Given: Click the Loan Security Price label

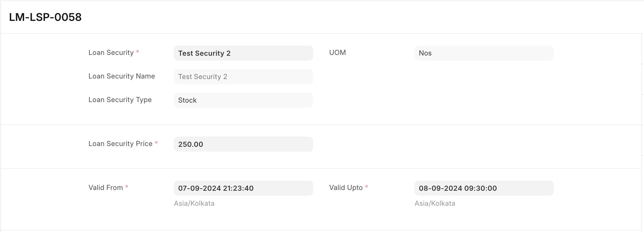Looking at the screenshot, I should 120,144.
